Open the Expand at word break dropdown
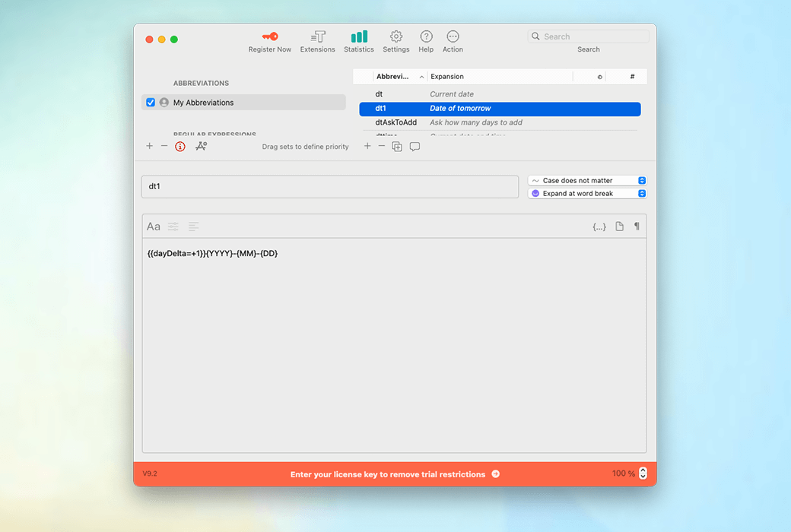Screen dimensions: 791x532 pyautogui.click(x=586, y=193)
